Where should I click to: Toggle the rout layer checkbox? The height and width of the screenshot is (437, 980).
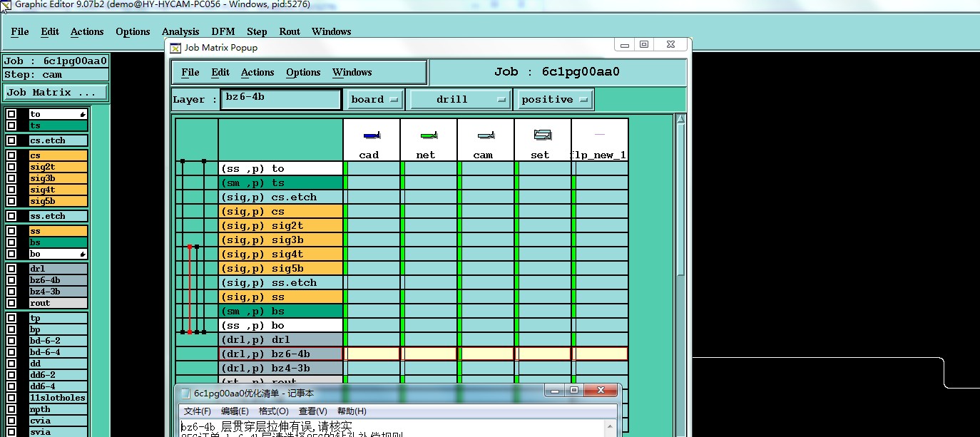tap(11, 303)
